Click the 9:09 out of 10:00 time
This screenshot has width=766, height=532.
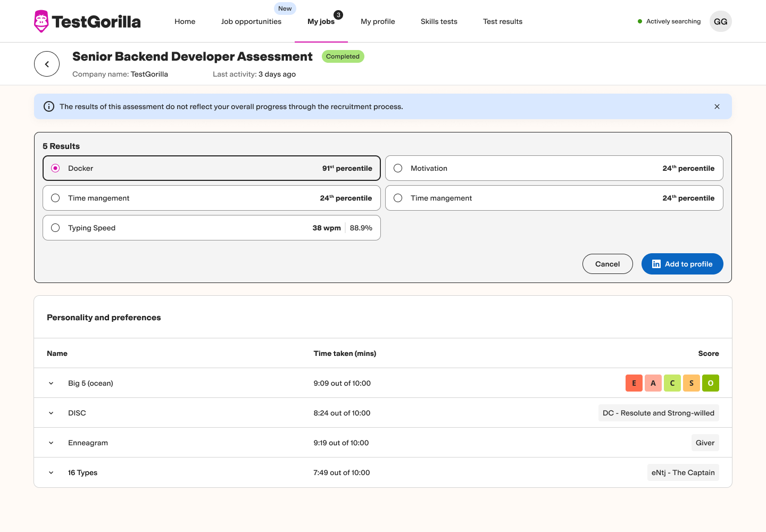click(x=342, y=383)
